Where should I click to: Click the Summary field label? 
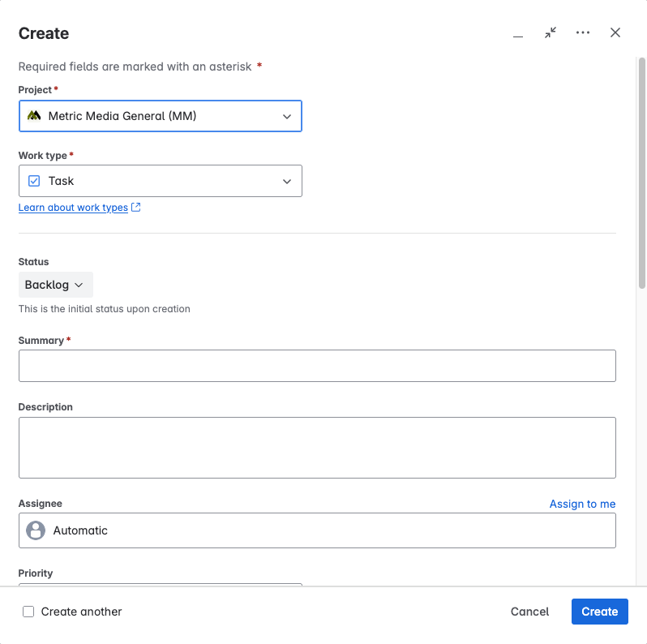[x=41, y=341]
